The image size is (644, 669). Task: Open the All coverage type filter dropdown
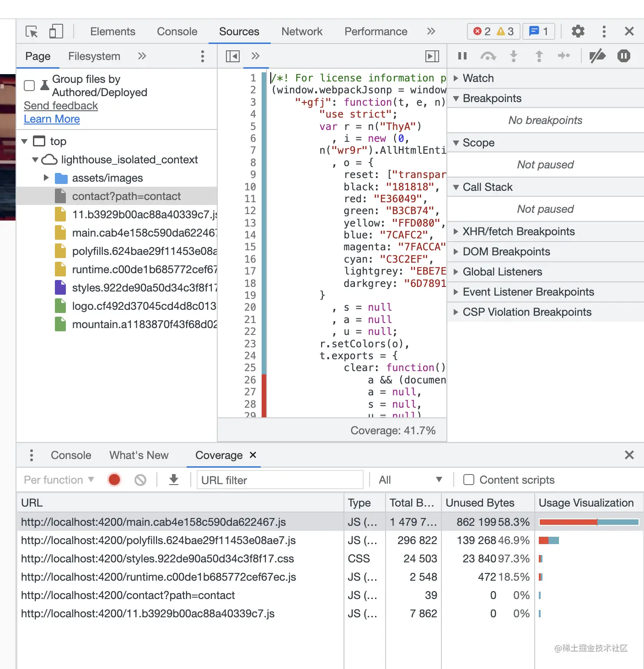coord(410,480)
